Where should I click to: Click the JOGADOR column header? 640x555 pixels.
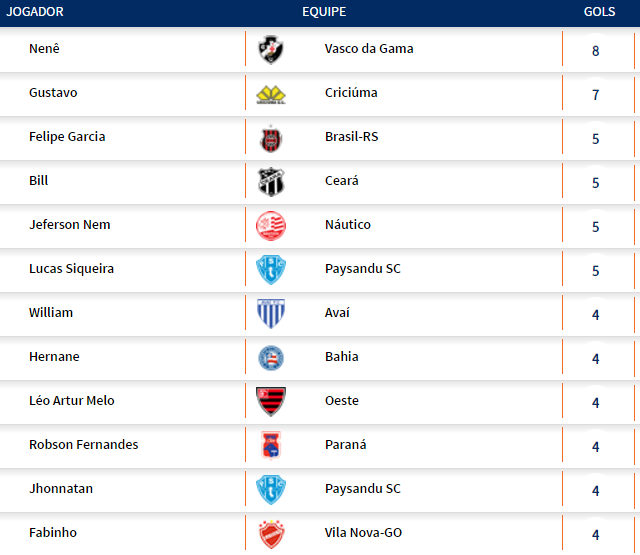pos(35,12)
